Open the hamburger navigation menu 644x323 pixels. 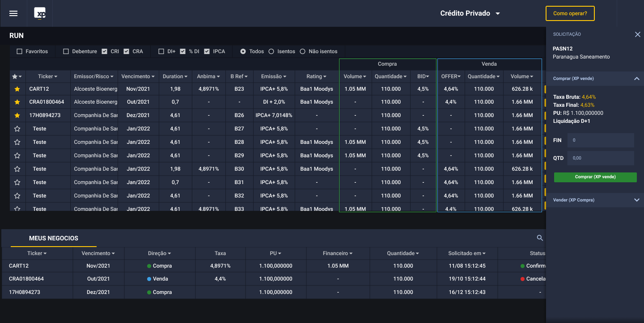coord(13,13)
